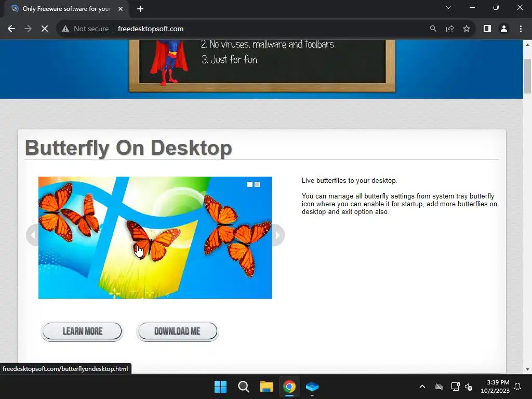Click the Not secure warning icon
Viewport: 532px width, 399px height.
(x=65, y=29)
